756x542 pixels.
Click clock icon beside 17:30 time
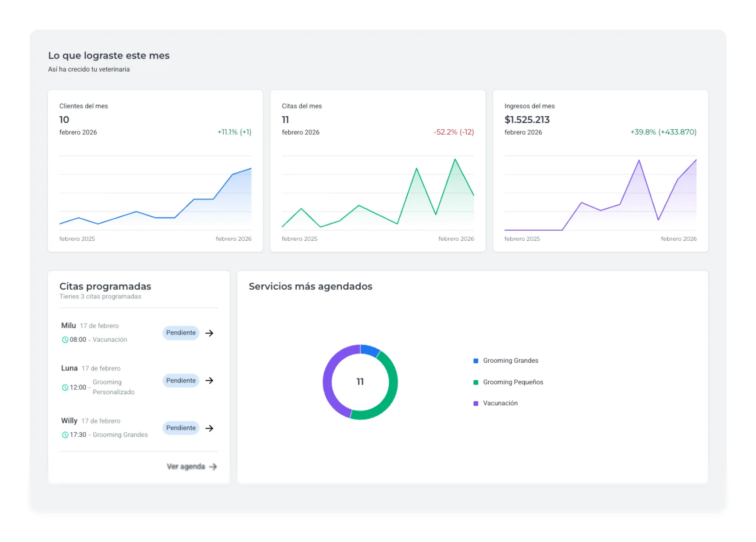pos(65,435)
